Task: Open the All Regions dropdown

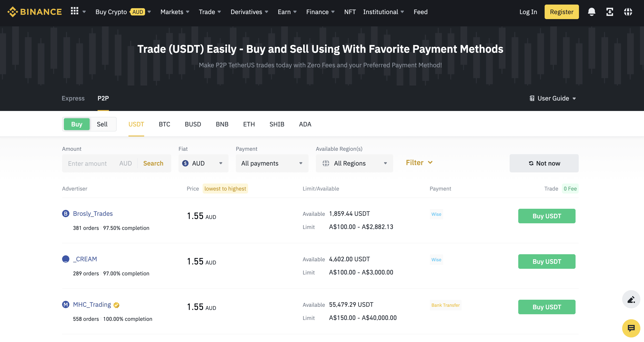Action: pos(354,163)
